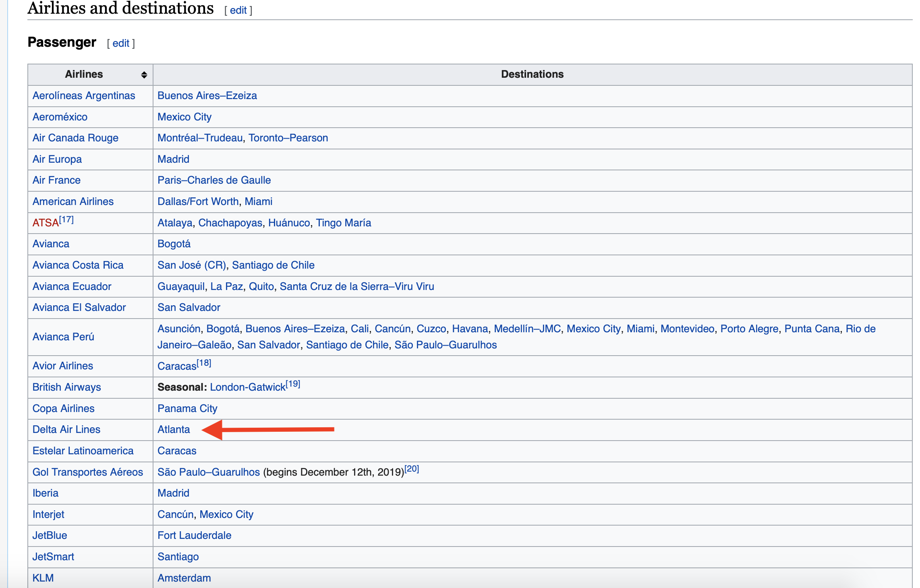Open the Avianca Perú airline link
The width and height of the screenshot is (920, 588).
tap(63, 337)
